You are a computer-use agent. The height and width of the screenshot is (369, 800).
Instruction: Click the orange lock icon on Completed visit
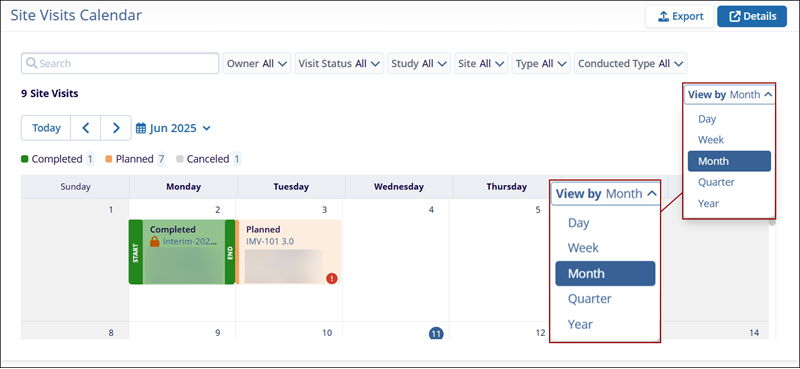(x=155, y=241)
